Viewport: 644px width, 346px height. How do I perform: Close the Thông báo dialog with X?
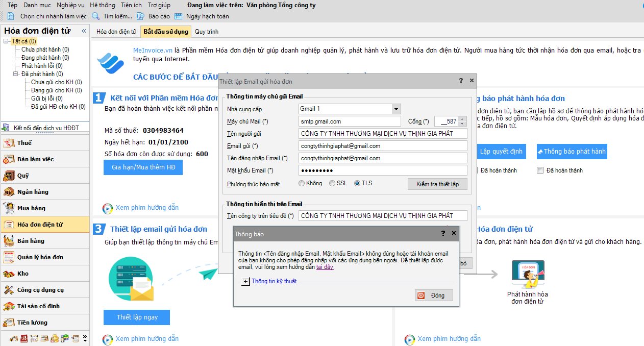[x=454, y=233]
